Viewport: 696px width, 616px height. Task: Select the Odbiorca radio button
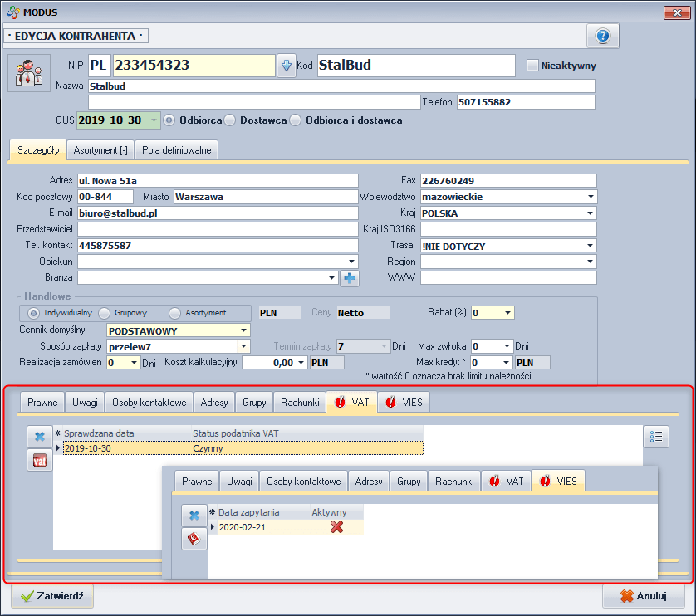[169, 120]
